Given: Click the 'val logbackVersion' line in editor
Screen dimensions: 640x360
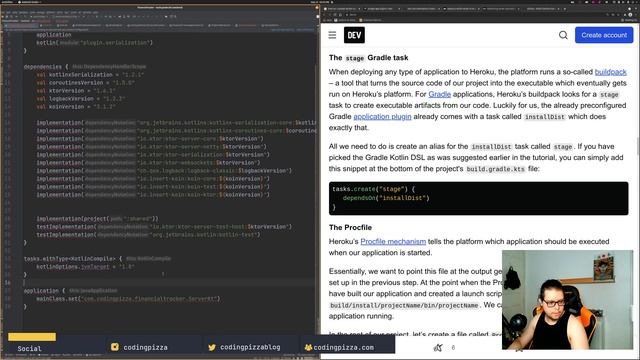Looking at the screenshot, I should click(81, 99).
